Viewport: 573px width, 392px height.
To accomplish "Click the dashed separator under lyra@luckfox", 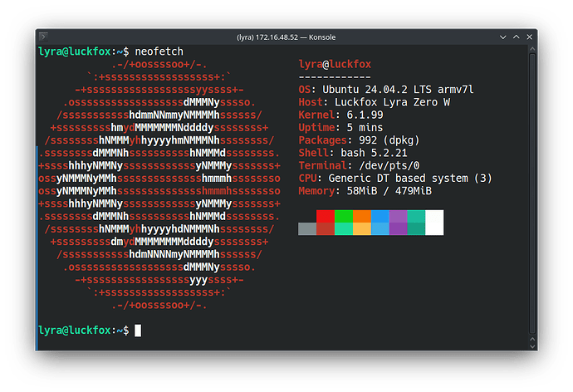I will [335, 77].
